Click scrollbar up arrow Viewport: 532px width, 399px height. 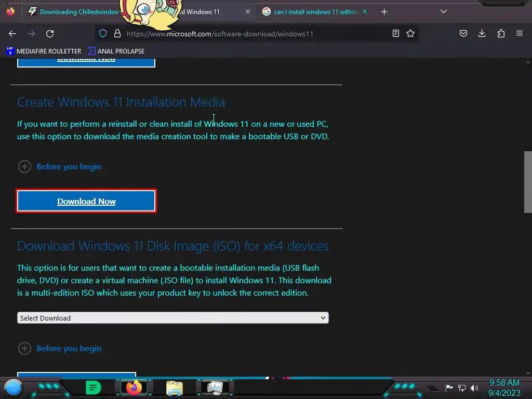tap(528, 62)
